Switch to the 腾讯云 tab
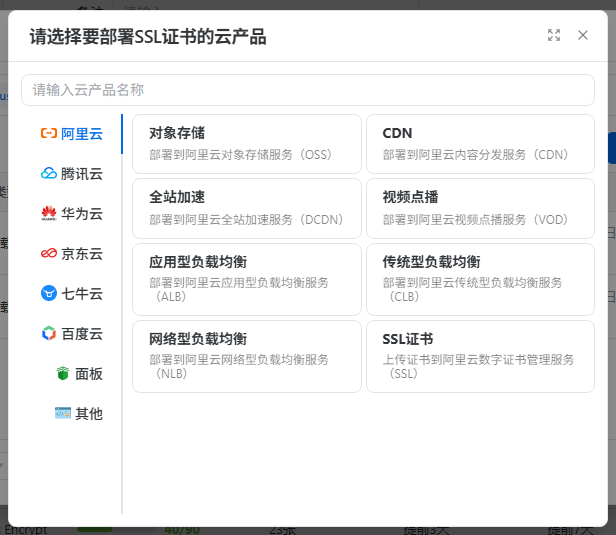The width and height of the screenshot is (616, 535). click(x=81, y=173)
